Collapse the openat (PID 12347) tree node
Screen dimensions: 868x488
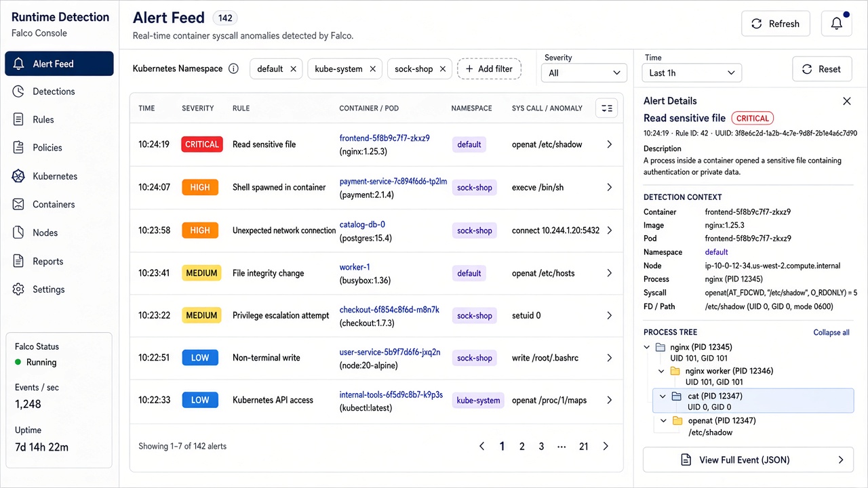pyautogui.click(x=664, y=421)
